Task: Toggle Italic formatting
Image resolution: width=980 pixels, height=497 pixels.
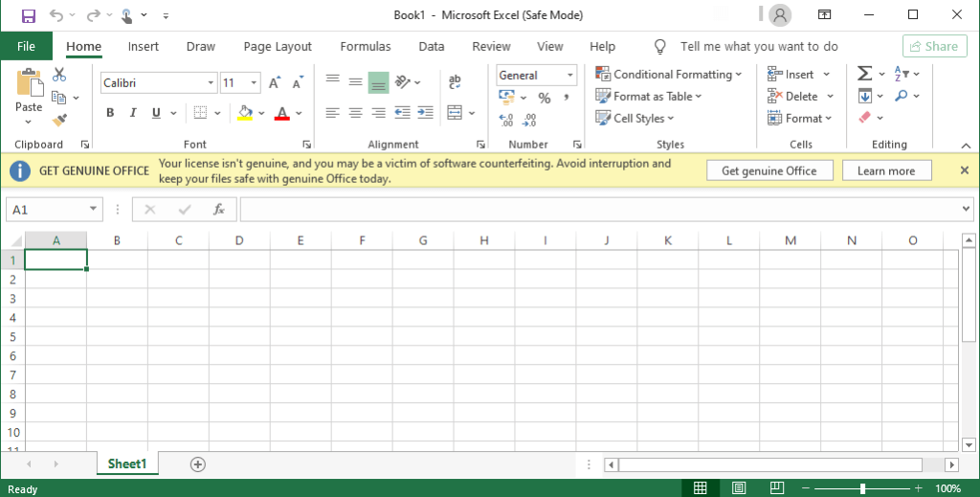Action: click(x=133, y=113)
